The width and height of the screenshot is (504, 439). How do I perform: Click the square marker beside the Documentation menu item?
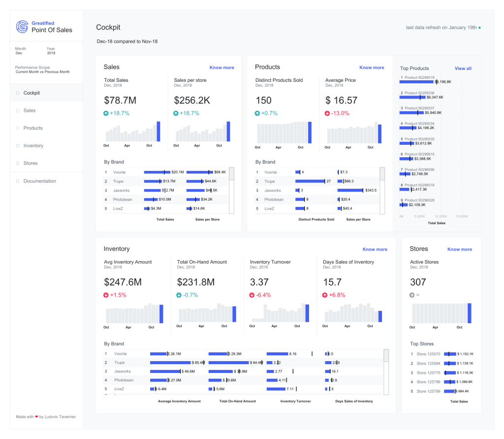[18, 181]
